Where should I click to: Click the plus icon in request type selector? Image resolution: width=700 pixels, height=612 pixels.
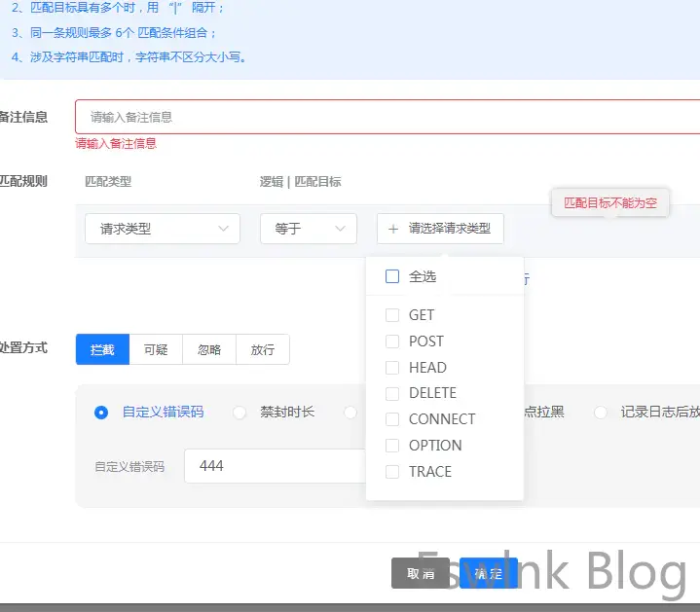coord(393,229)
